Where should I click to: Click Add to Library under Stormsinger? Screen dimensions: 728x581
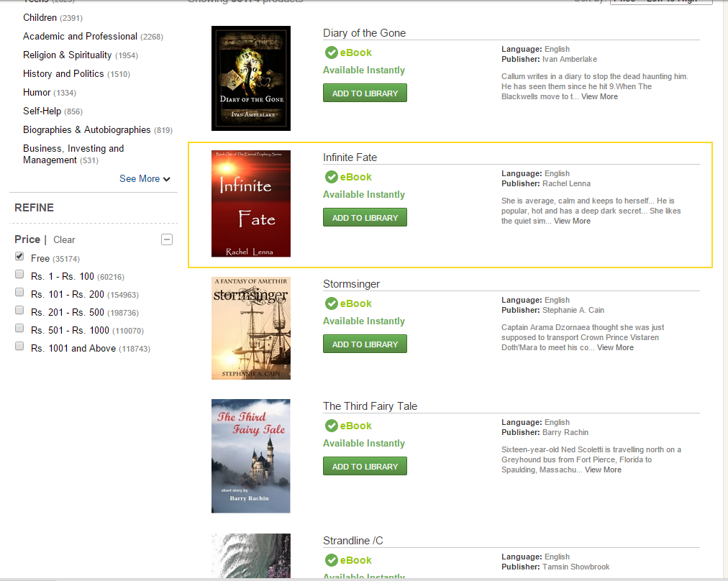click(365, 344)
